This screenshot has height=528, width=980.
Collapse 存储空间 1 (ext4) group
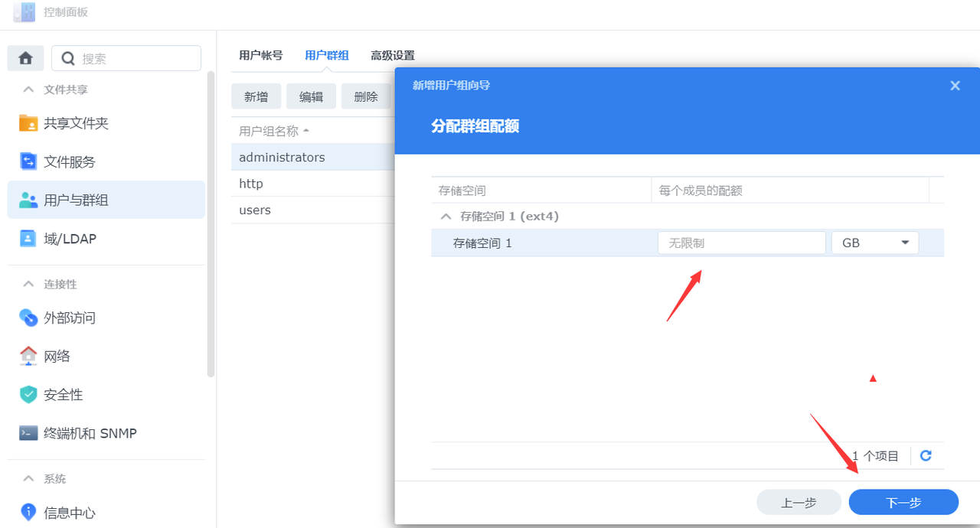tap(446, 217)
